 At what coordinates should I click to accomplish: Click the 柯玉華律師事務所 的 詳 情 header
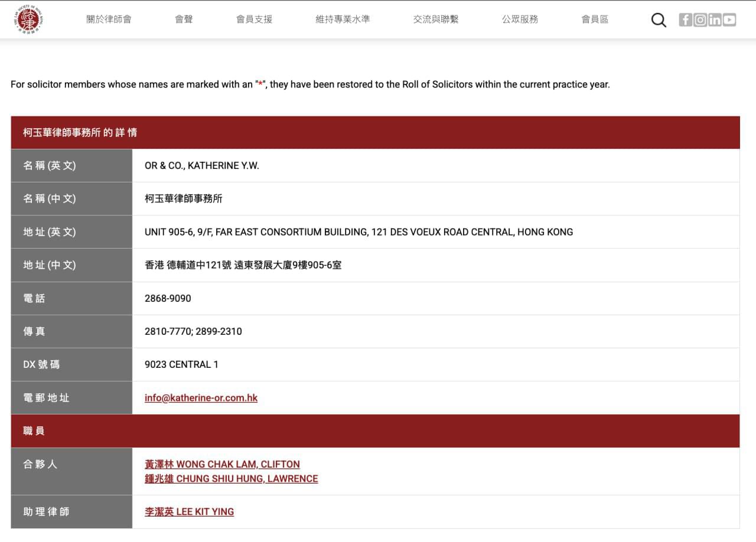pyautogui.click(x=375, y=132)
